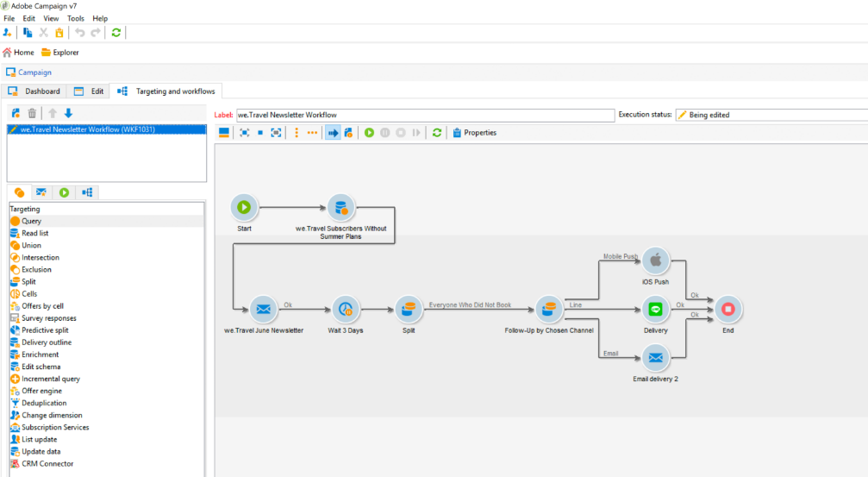868x477 pixels.
Task: Select the we.Travel June Newsletter email node
Action: coord(264,309)
